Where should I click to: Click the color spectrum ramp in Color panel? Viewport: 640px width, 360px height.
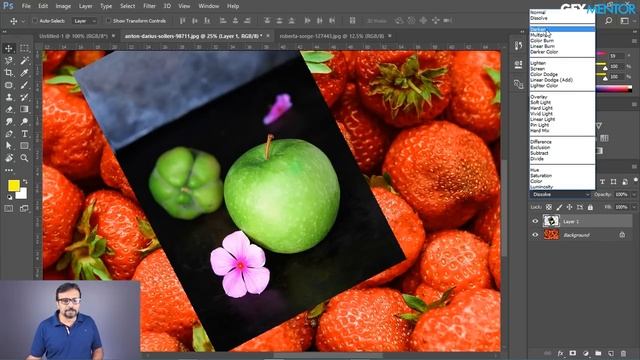[x=613, y=89]
